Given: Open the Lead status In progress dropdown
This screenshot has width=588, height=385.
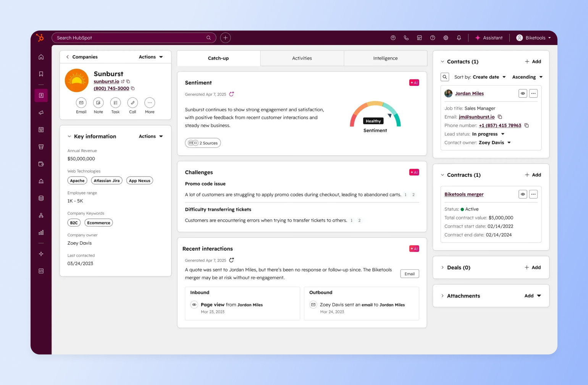Looking at the screenshot, I should point(488,134).
